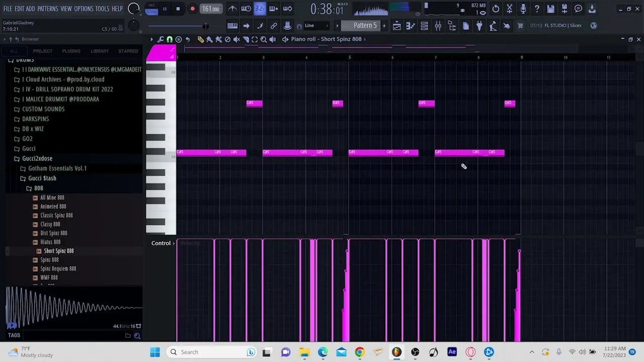644x362 pixels.
Task: Click the microphone recording icon
Action: click(x=523, y=9)
